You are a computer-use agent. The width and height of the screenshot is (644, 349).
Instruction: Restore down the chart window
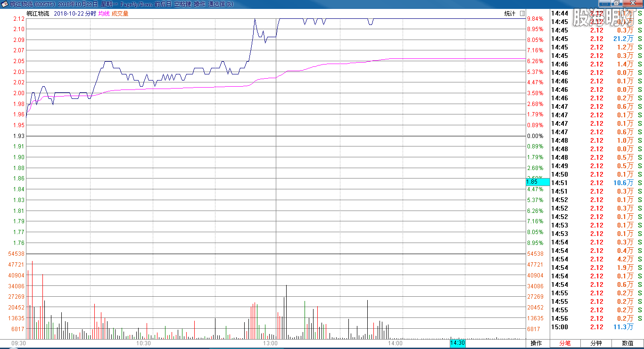616,3
